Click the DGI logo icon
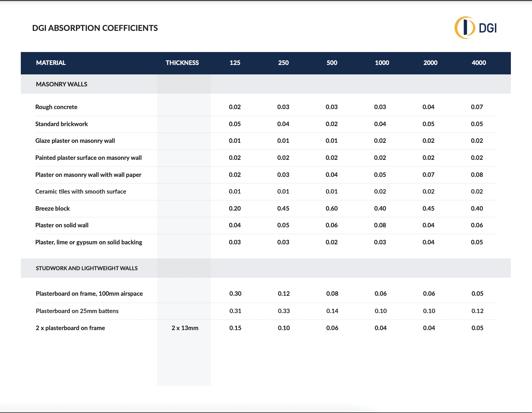 (465, 28)
